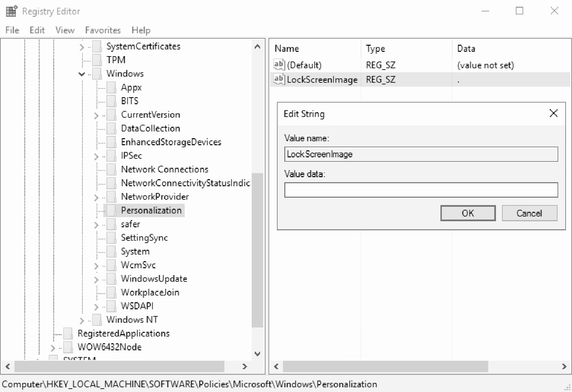Click the Appx key folder icon

pos(111,87)
